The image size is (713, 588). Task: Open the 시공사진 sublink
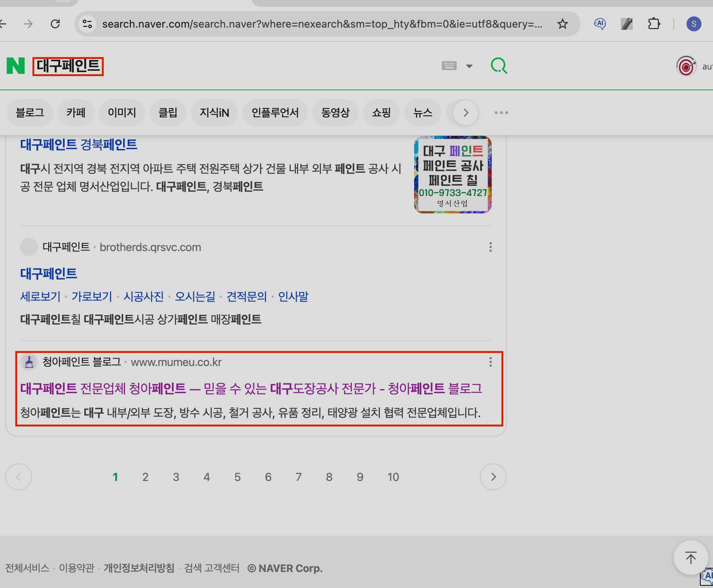click(144, 297)
